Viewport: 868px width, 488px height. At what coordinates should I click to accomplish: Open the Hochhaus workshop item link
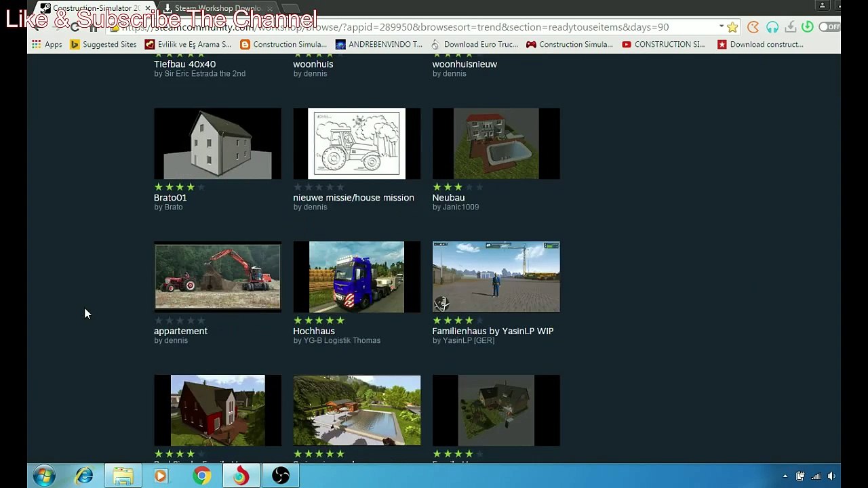[x=314, y=331]
